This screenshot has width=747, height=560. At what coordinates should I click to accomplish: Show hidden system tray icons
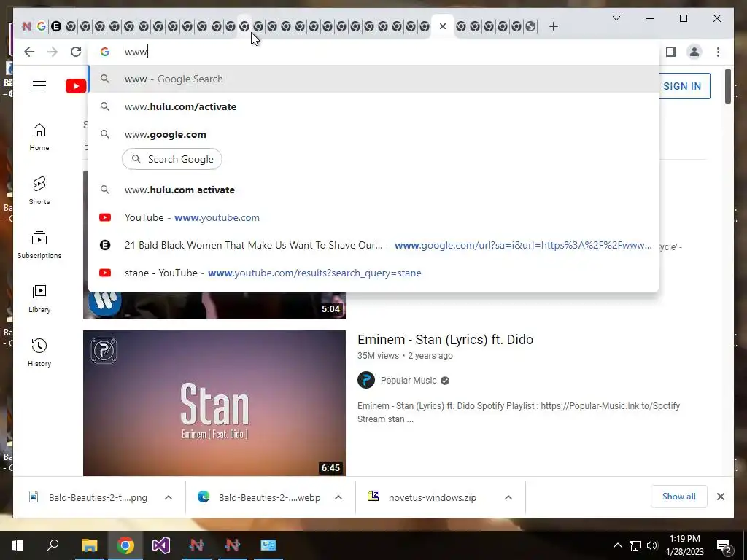click(x=617, y=545)
